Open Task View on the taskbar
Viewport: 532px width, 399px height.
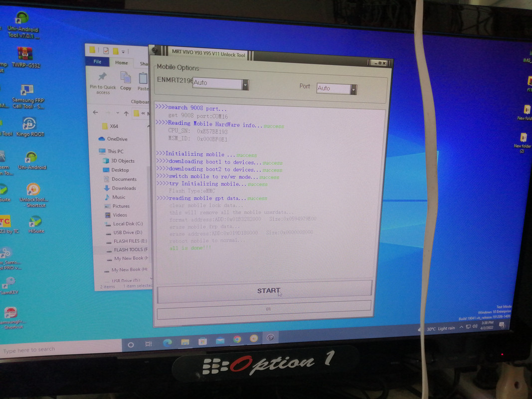(x=149, y=344)
